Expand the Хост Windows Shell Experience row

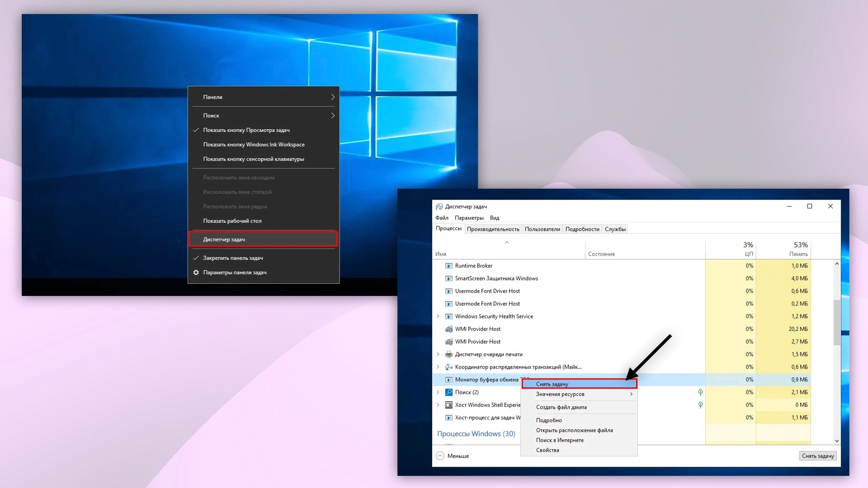point(438,405)
